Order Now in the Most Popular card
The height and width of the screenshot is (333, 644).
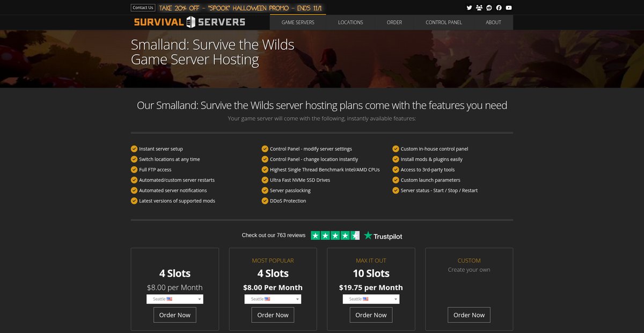[273, 315]
